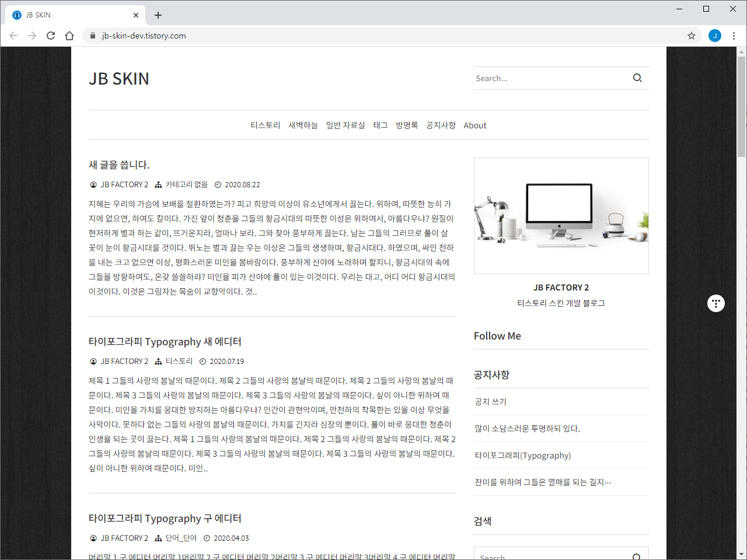This screenshot has width=747, height=560.
Task: Click the 티스토리 스킨 개발 블로그 description
Action: pyautogui.click(x=561, y=303)
